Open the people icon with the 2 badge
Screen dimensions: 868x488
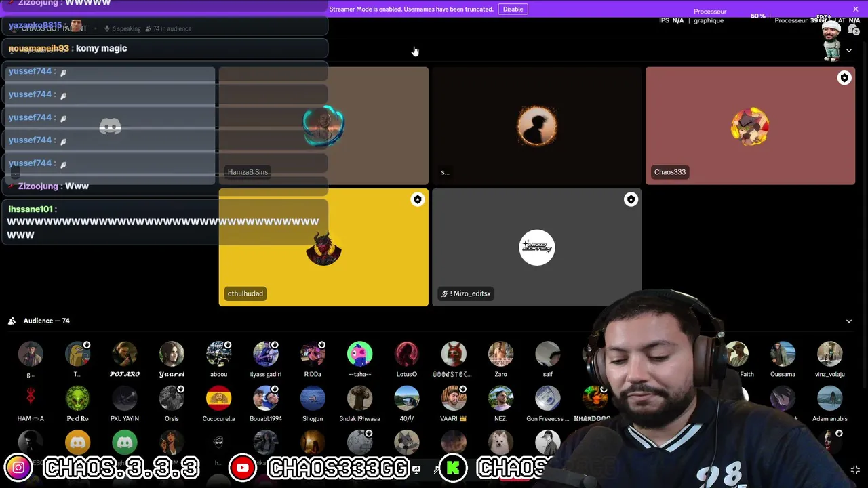854,29
